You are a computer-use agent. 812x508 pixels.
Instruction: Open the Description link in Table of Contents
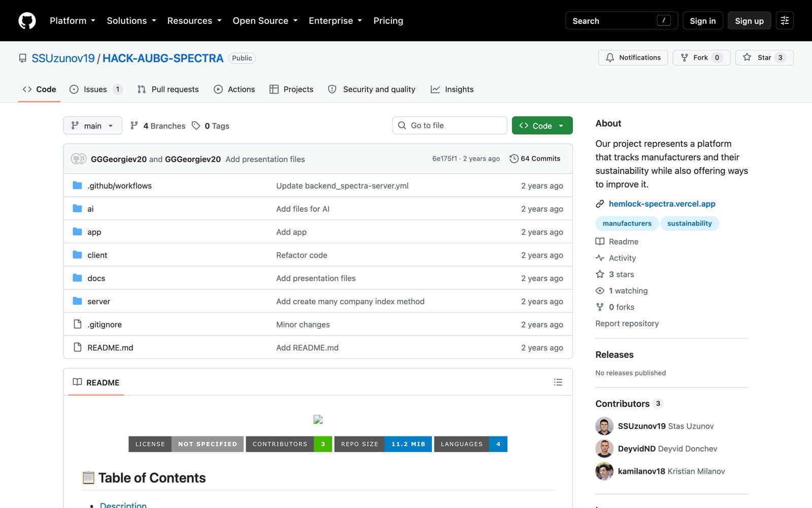(123, 505)
